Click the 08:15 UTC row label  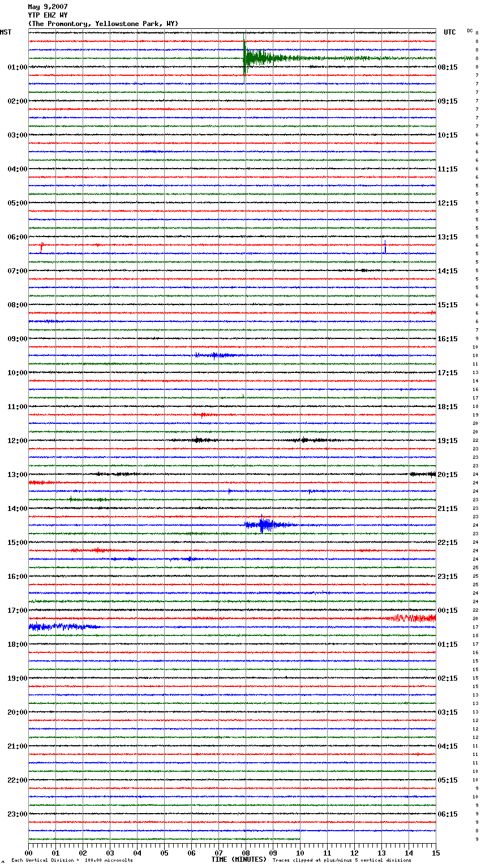pos(448,67)
